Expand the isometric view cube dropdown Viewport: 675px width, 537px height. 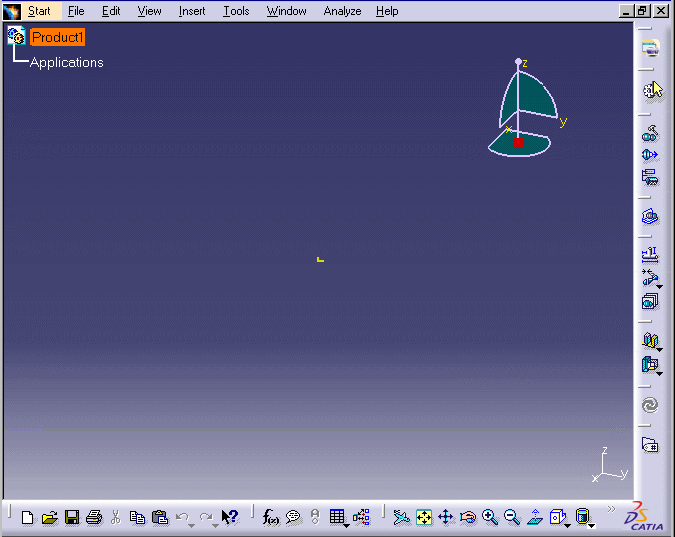[568, 525]
